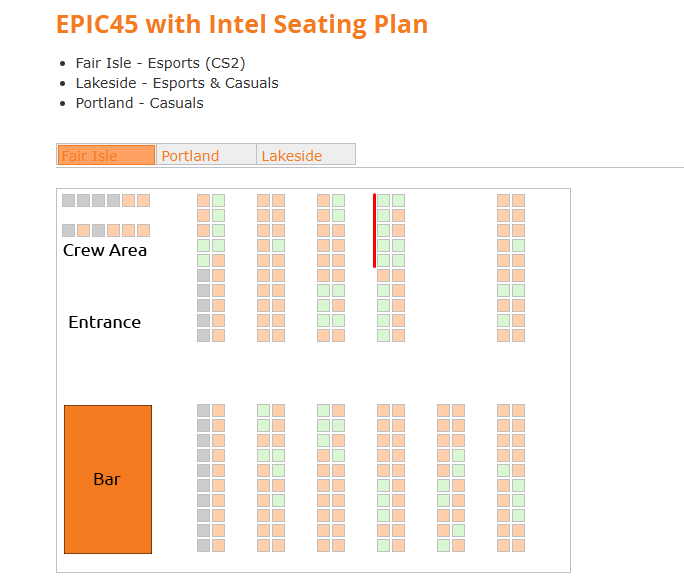
Task: Click the orange Bar block
Action: pos(108,479)
